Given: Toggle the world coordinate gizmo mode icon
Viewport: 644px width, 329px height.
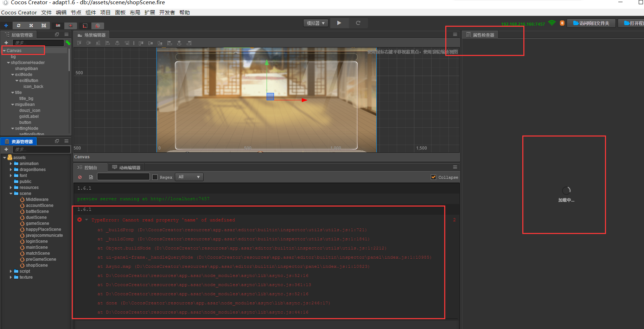Looking at the screenshot, I should pos(97,25).
